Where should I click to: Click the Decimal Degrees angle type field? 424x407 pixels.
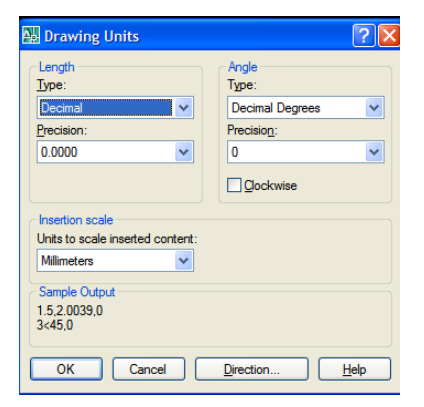[306, 108]
